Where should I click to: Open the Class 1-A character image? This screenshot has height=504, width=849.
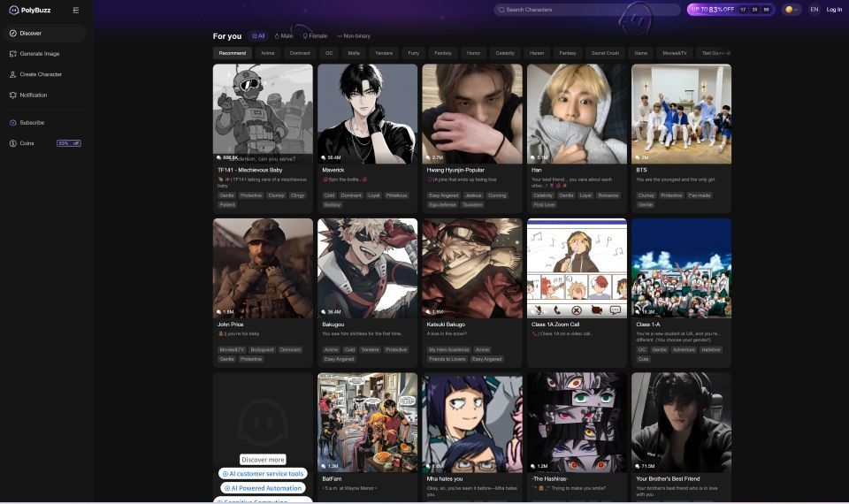point(681,268)
